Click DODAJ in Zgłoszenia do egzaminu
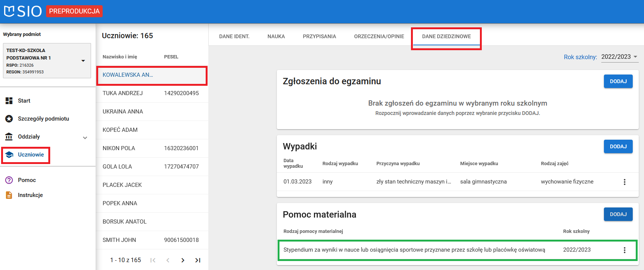This screenshot has width=644, height=270. (618, 81)
